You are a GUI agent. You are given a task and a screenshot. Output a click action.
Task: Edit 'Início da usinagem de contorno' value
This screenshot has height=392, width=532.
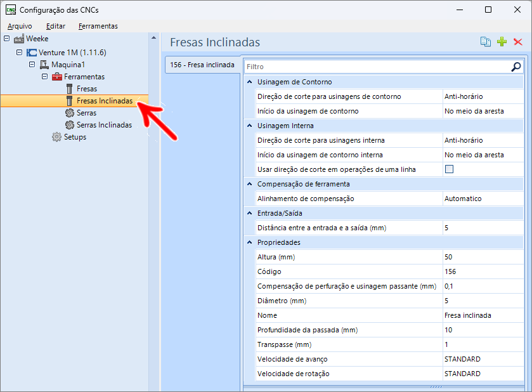(483, 111)
